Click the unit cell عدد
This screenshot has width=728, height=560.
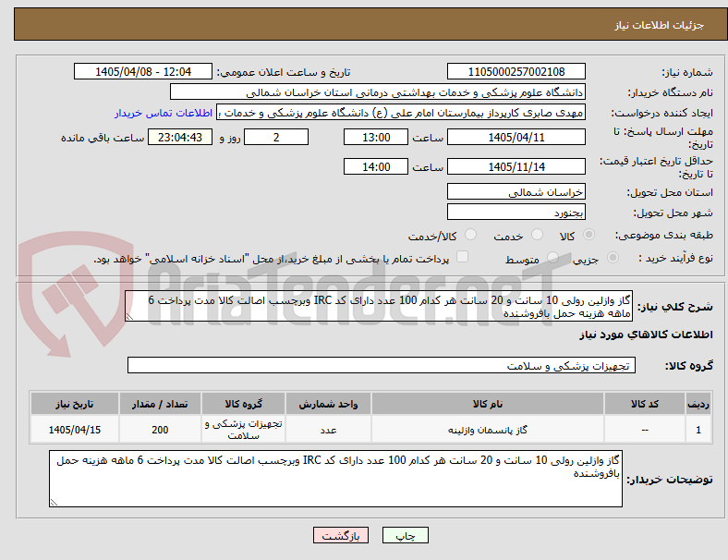pyautogui.click(x=328, y=430)
